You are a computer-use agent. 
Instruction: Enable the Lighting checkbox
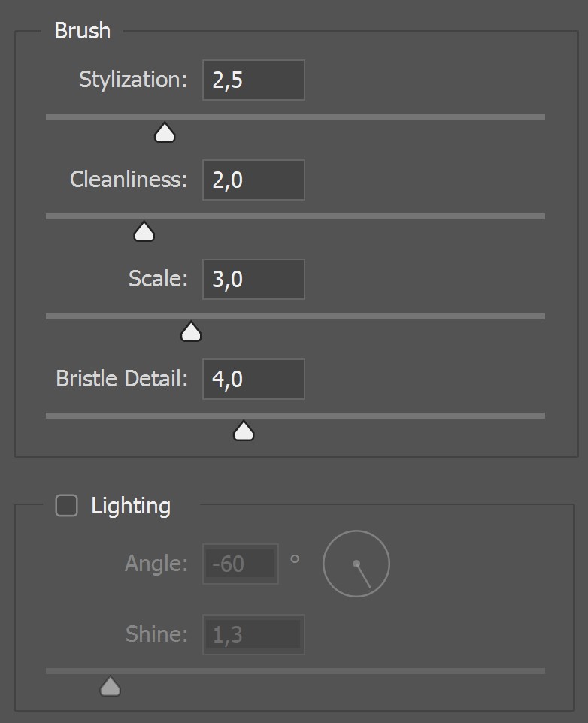pyautogui.click(x=67, y=506)
